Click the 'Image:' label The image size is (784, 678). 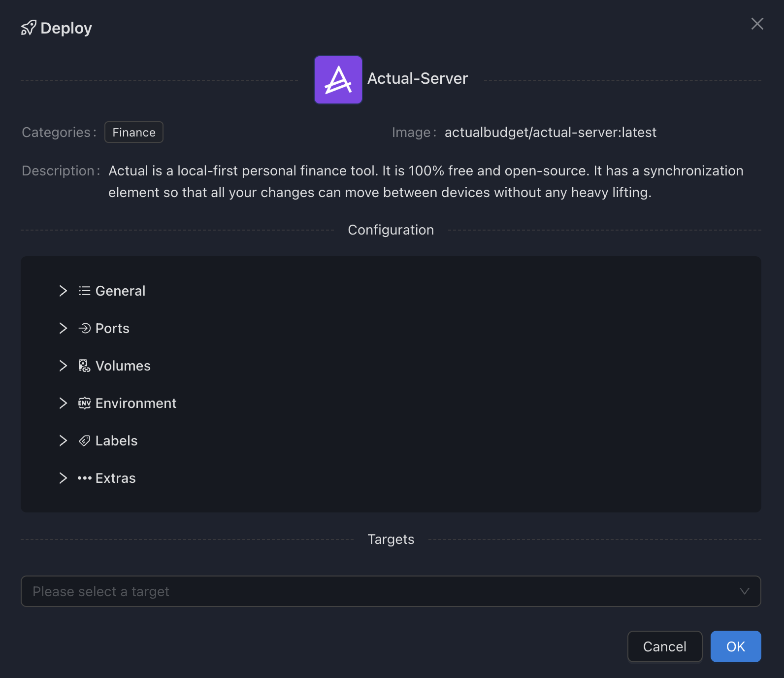pyautogui.click(x=414, y=132)
